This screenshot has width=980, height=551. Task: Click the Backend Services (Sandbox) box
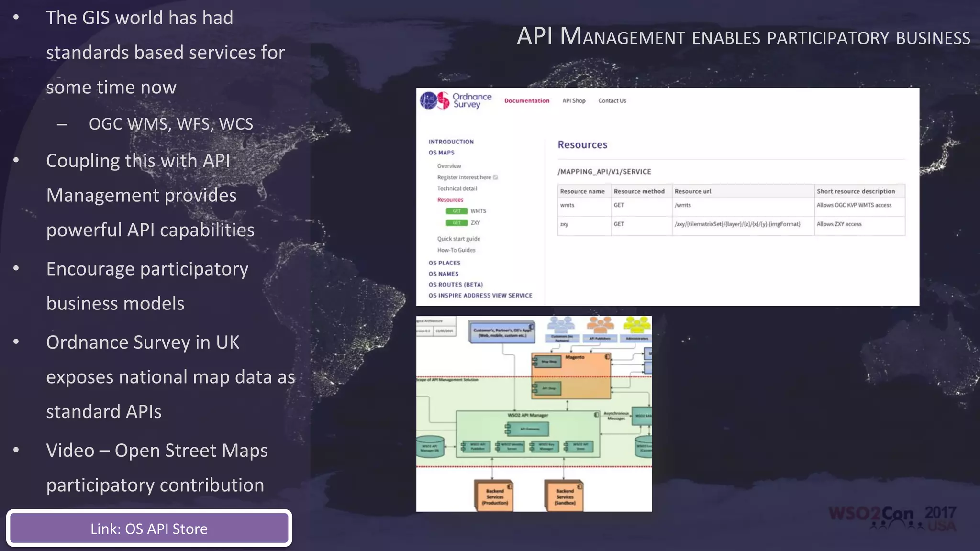click(x=564, y=496)
